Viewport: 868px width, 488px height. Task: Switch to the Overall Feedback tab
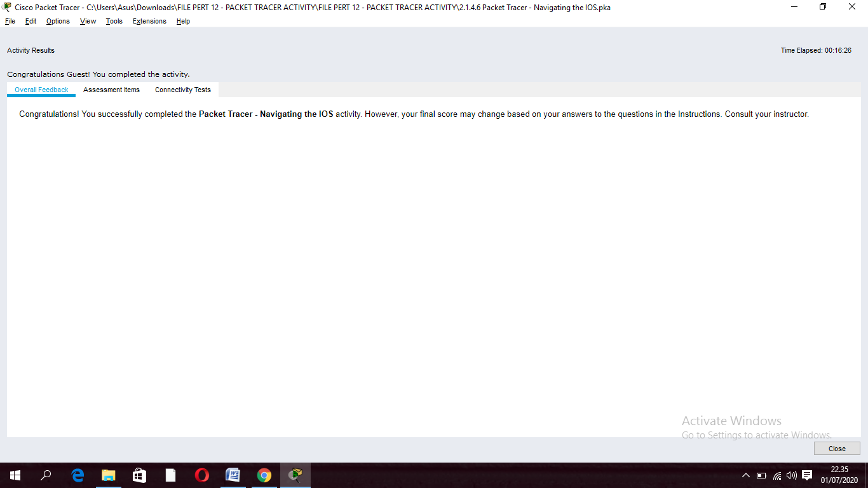pos(41,90)
